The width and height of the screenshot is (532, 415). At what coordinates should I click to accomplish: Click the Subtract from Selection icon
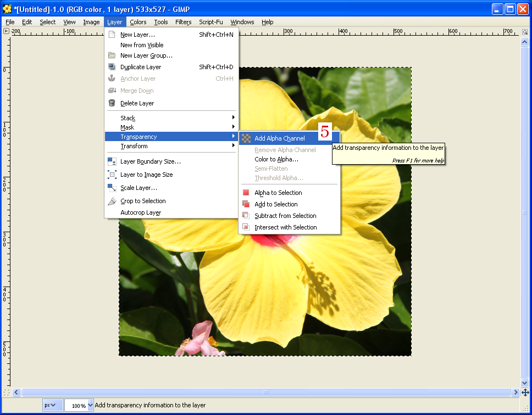[x=246, y=215]
